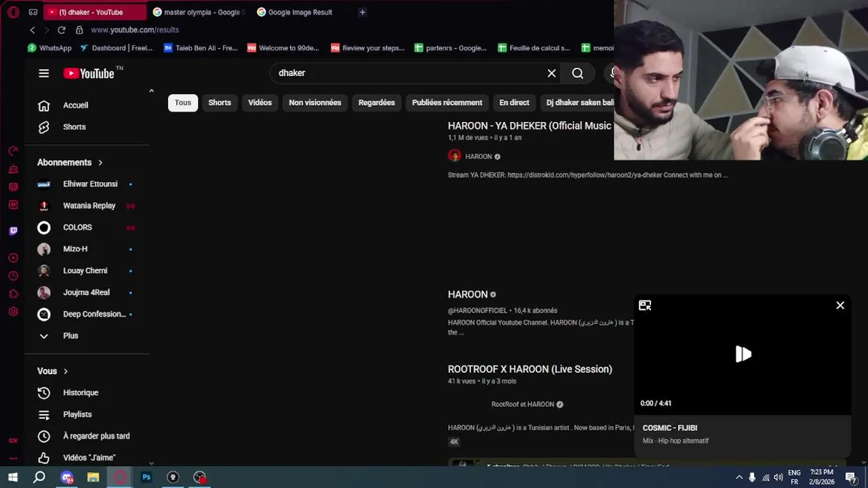868x488 pixels.
Task: Open Twitch in Opera GX sidebar
Action: click(x=13, y=231)
